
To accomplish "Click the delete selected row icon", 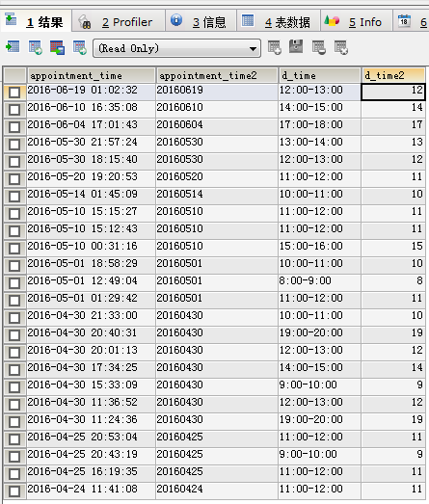I will click(x=319, y=47).
